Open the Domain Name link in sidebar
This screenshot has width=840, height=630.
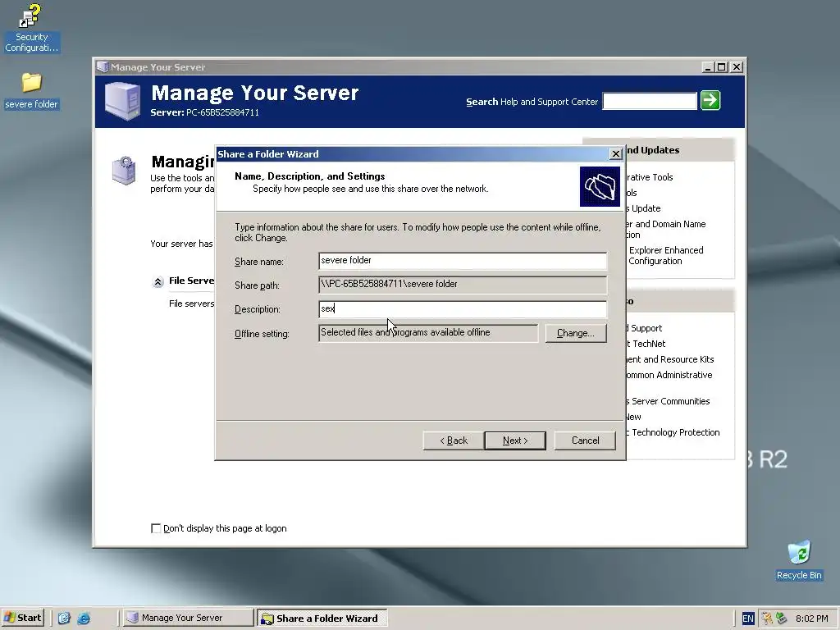point(666,230)
